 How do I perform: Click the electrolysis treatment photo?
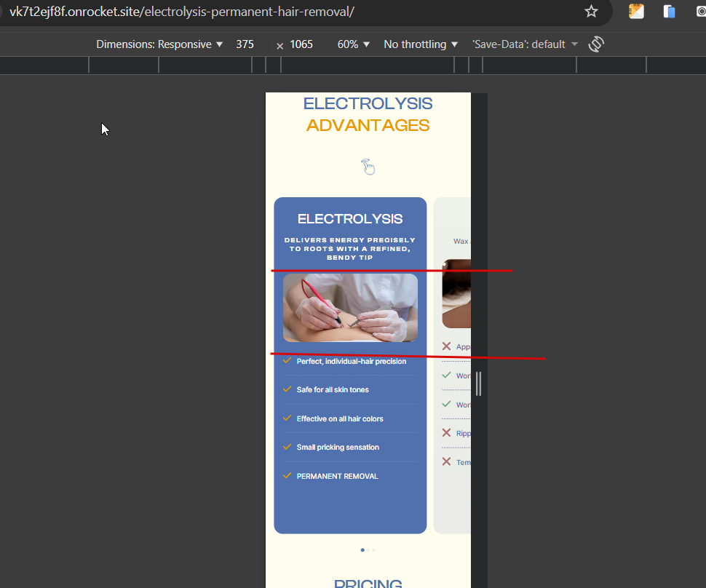pos(350,308)
